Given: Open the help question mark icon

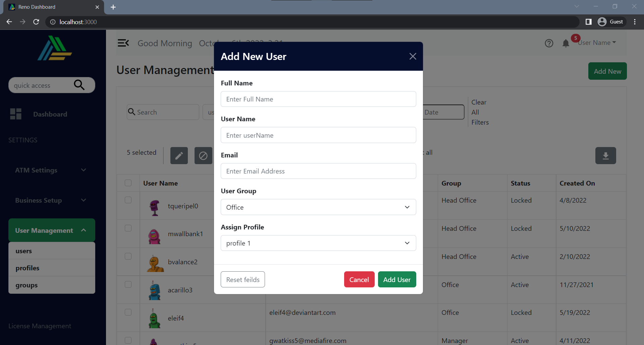Looking at the screenshot, I should (549, 43).
